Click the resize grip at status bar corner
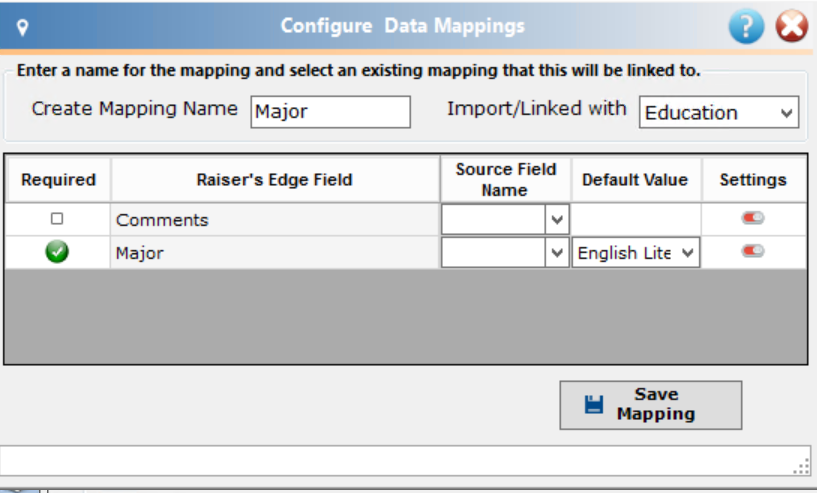This screenshot has width=817, height=493. coord(801,466)
